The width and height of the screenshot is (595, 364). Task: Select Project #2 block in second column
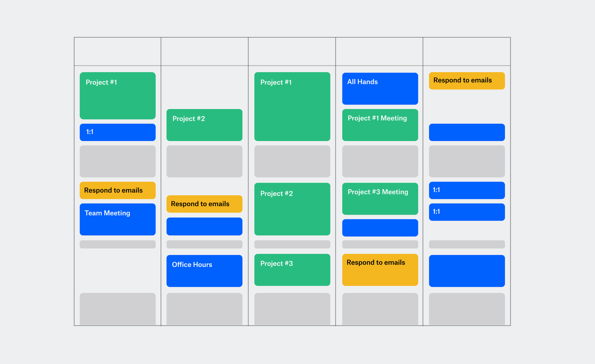pyautogui.click(x=204, y=125)
